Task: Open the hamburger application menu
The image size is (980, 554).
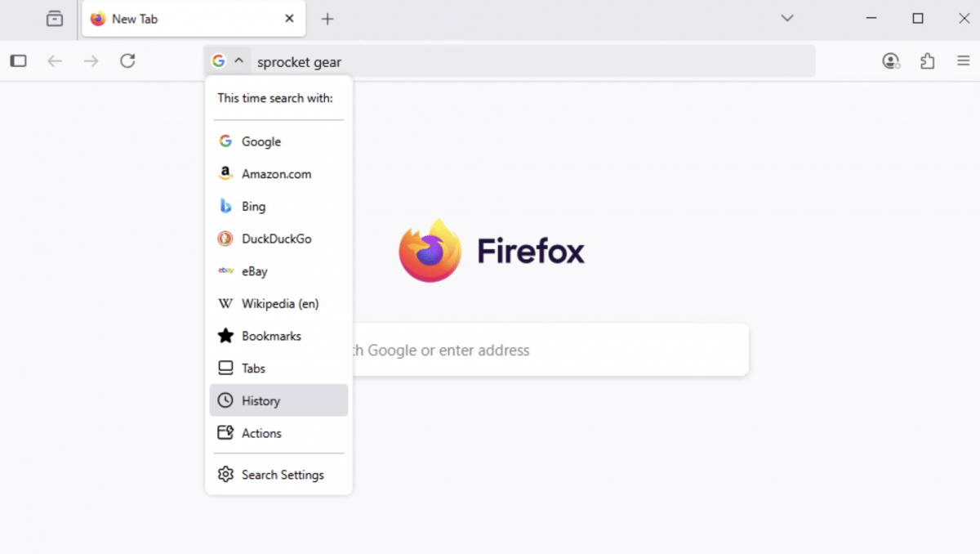Action: 964,60
